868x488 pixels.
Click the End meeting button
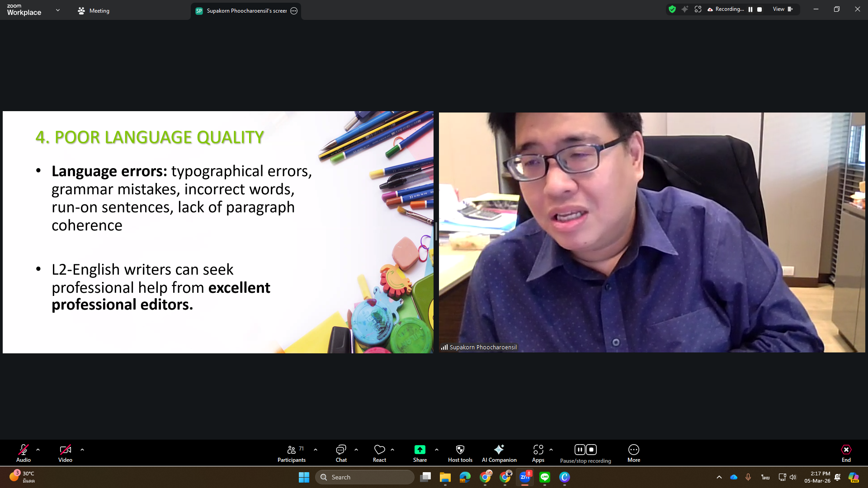(x=846, y=453)
